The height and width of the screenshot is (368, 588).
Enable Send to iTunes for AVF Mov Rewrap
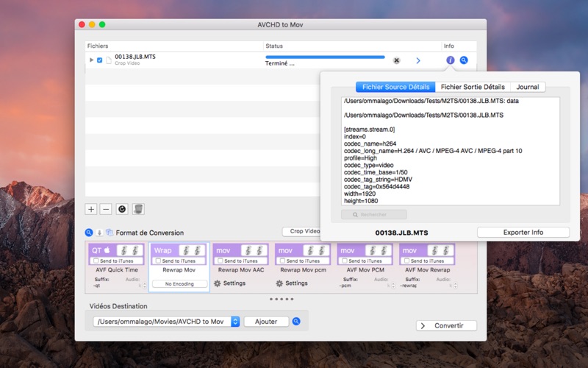pos(407,261)
